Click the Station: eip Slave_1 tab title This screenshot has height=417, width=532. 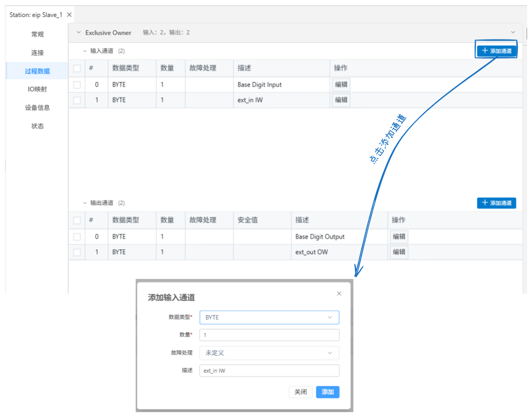point(36,15)
